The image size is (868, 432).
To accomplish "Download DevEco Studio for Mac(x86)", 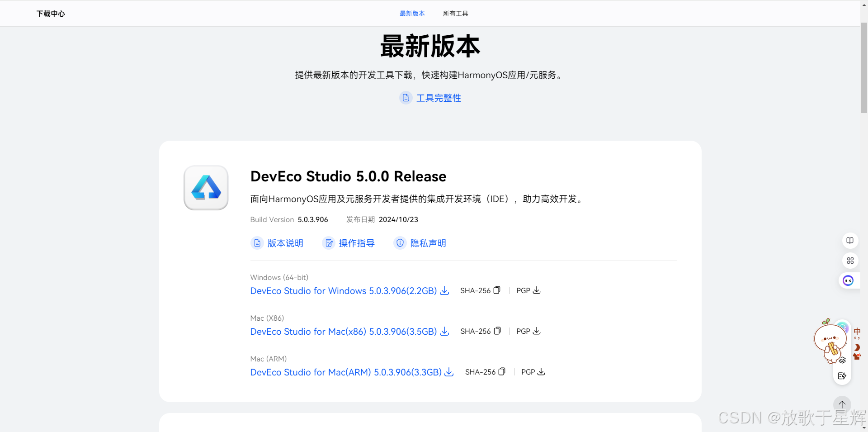I will coord(344,332).
